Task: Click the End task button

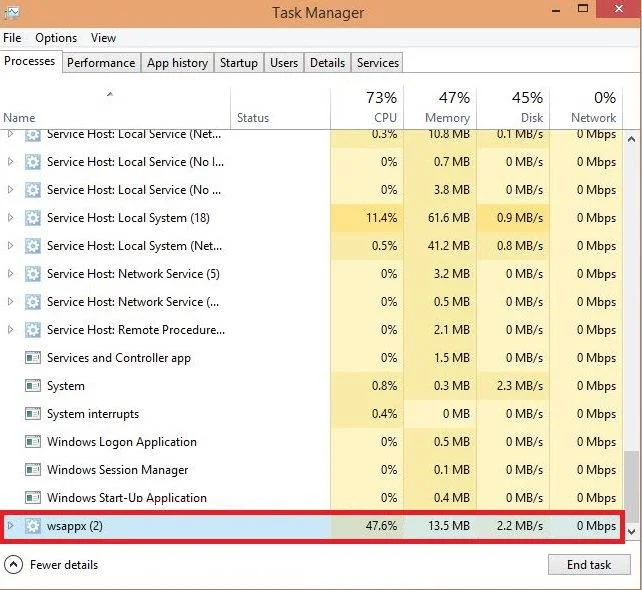Action: [x=589, y=565]
